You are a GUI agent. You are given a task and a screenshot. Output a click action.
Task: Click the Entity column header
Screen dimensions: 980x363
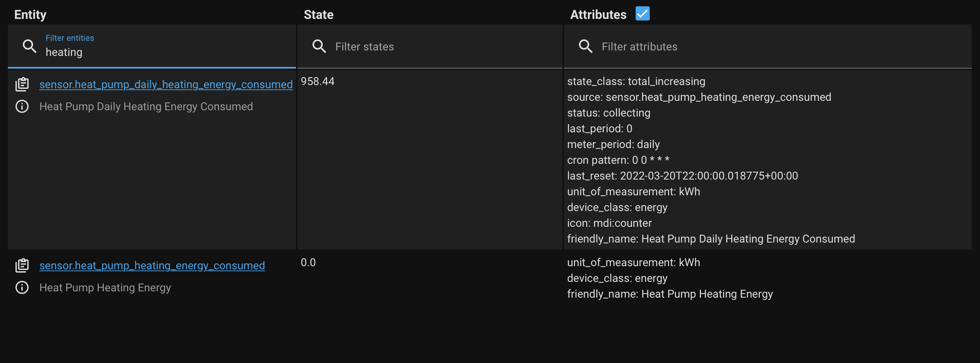(x=30, y=15)
